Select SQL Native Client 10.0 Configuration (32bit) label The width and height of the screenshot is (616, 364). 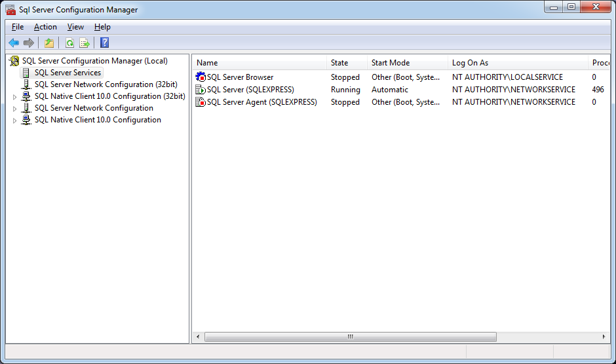[109, 96]
